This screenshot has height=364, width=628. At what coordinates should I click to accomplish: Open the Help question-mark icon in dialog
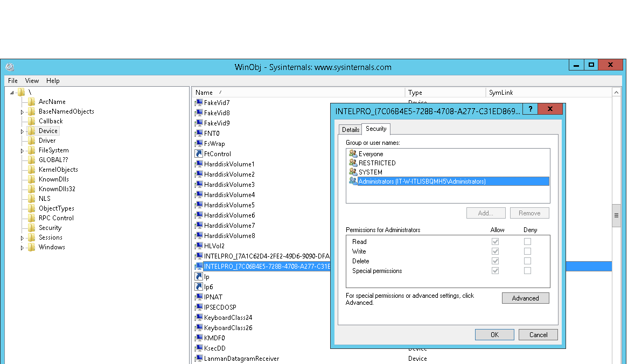tap(530, 108)
